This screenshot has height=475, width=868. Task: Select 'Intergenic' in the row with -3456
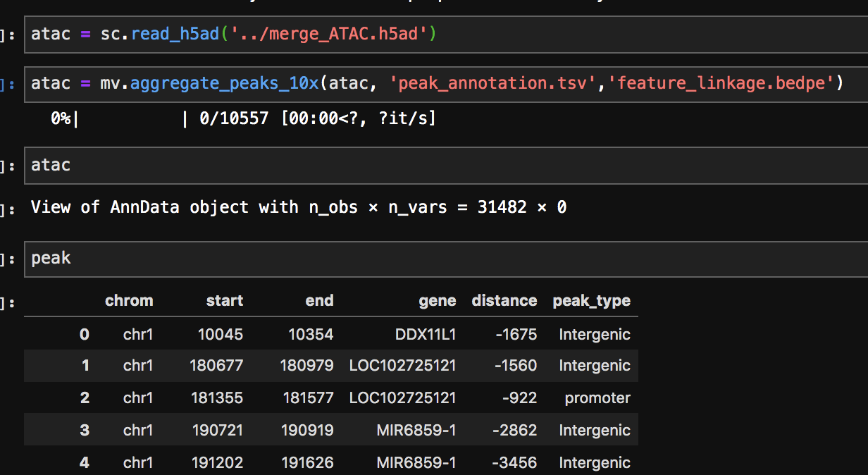tap(595, 462)
